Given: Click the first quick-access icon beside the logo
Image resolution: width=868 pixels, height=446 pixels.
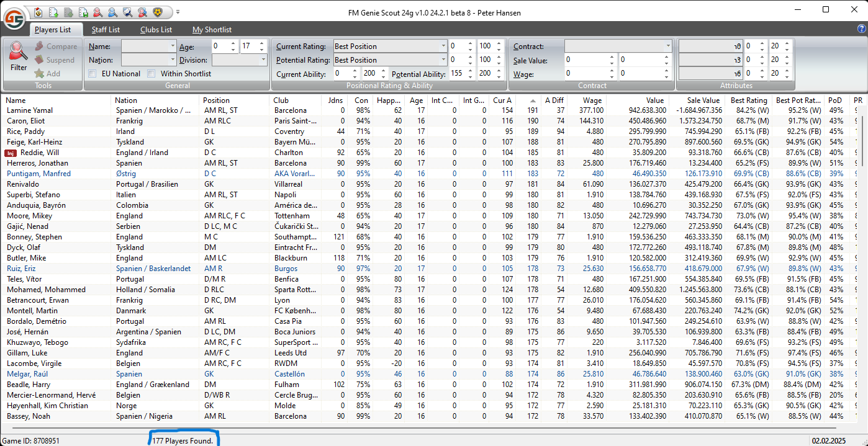Looking at the screenshot, I should (38, 12).
